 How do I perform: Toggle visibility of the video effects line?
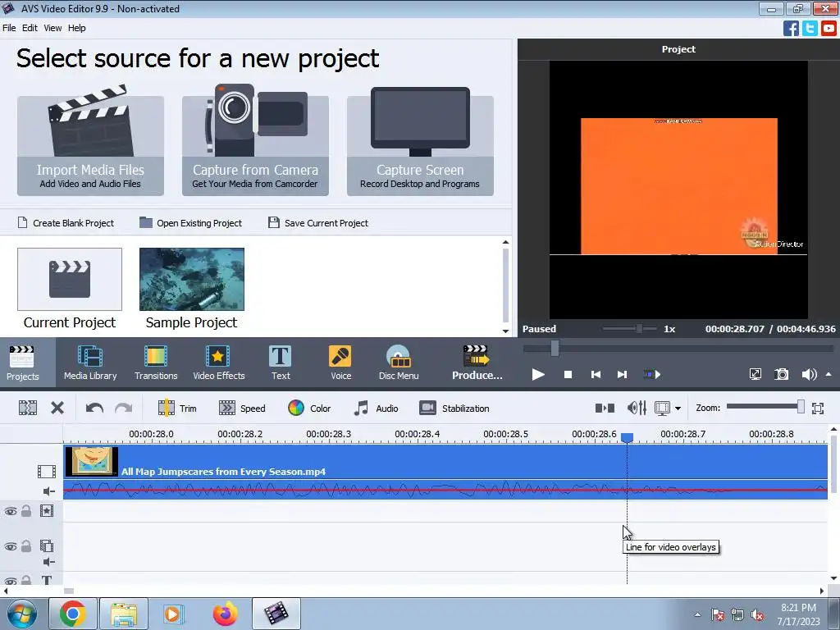tap(11, 512)
